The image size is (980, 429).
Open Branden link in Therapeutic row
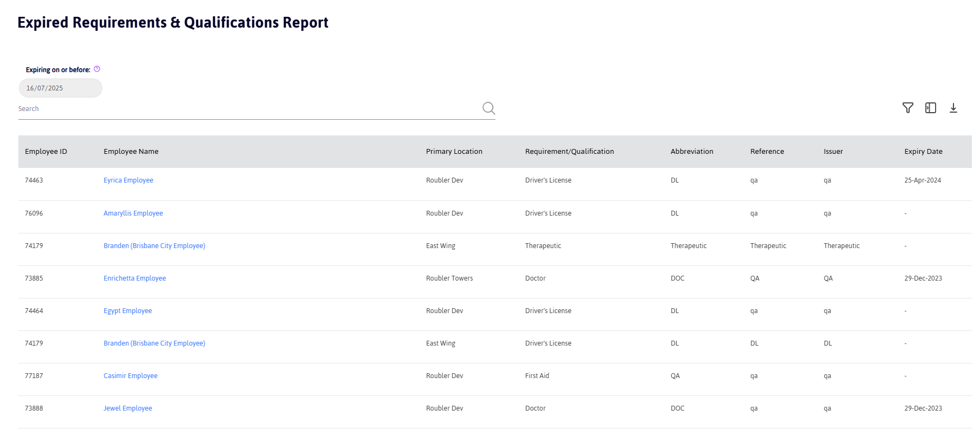(154, 246)
